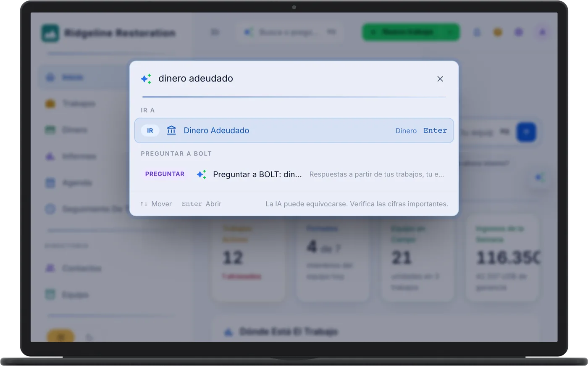Click the "IR" badge on the result row

(x=150, y=131)
